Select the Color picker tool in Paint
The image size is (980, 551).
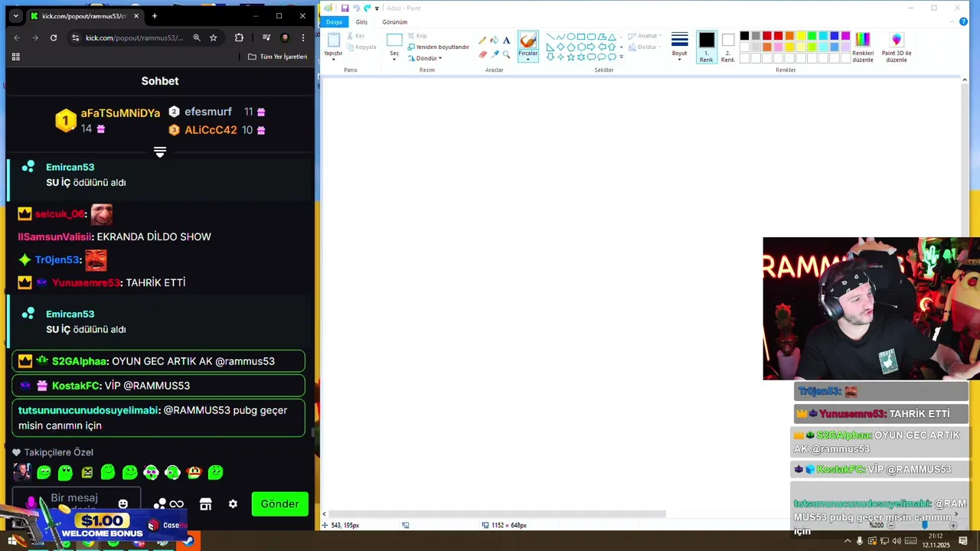[x=495, y=54]
